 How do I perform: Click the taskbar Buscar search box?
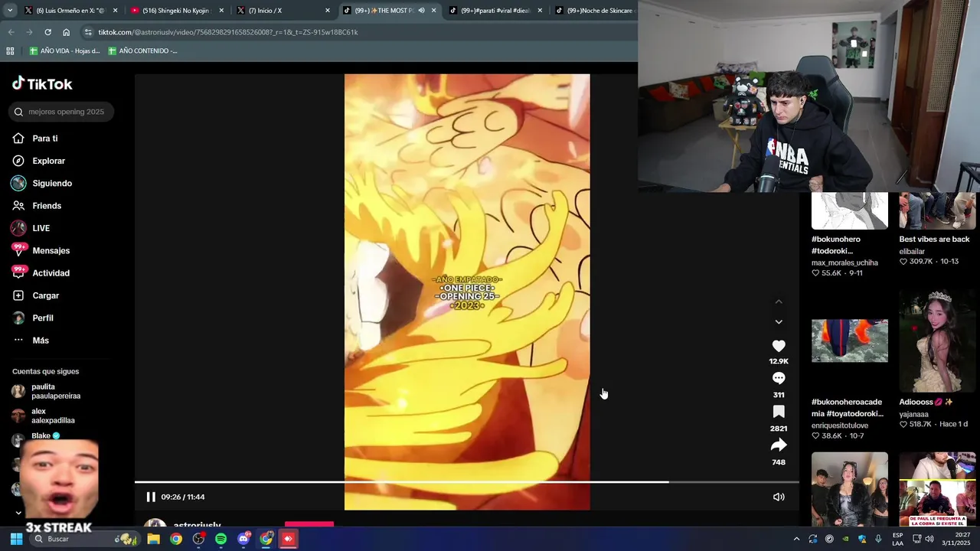point(84,539)
